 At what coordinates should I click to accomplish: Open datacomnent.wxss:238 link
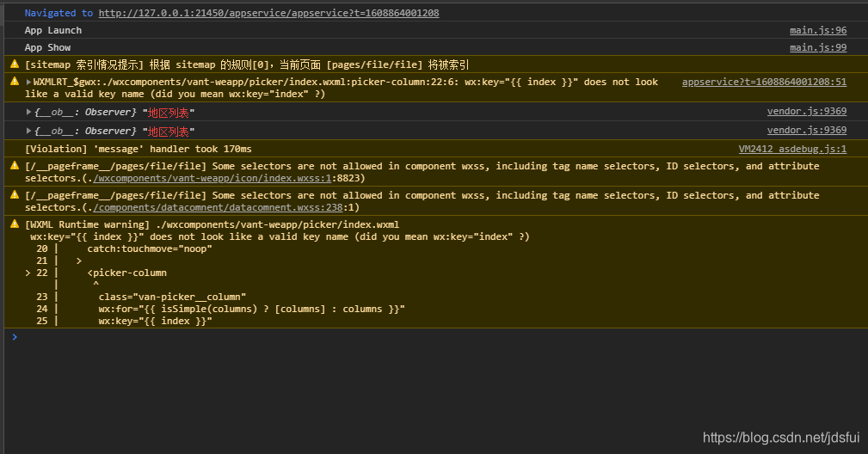point(218,207)
